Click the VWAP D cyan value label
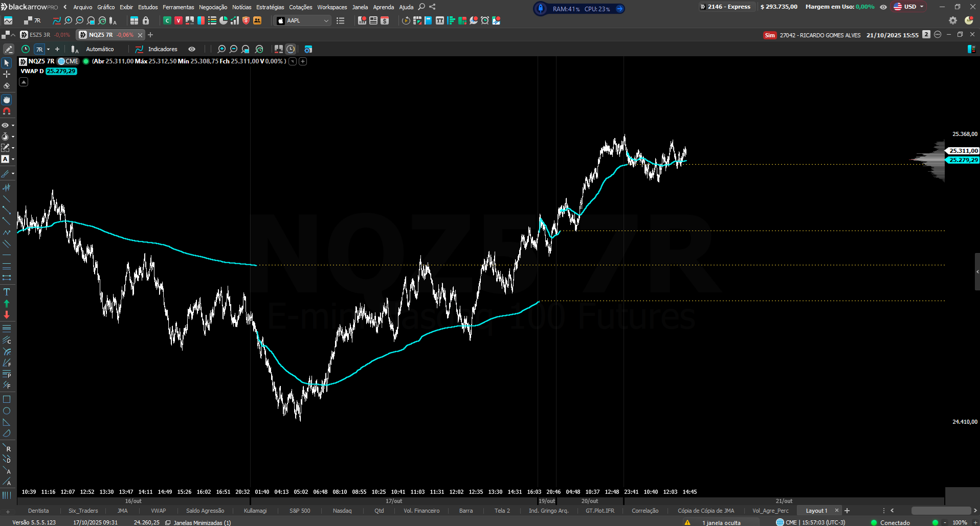Viewport: 980px width, 526px height. [x=61, y=71]
